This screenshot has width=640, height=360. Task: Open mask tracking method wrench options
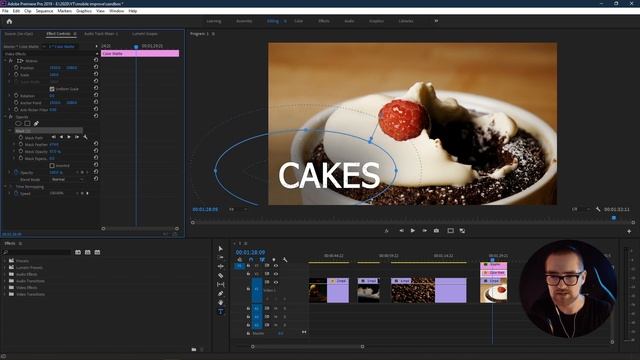point(85,137)
